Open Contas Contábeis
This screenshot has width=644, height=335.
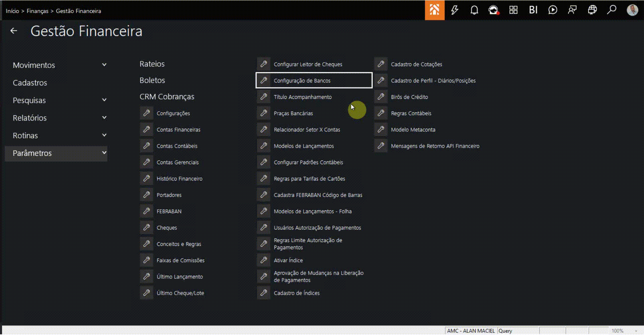coord(177,146)
